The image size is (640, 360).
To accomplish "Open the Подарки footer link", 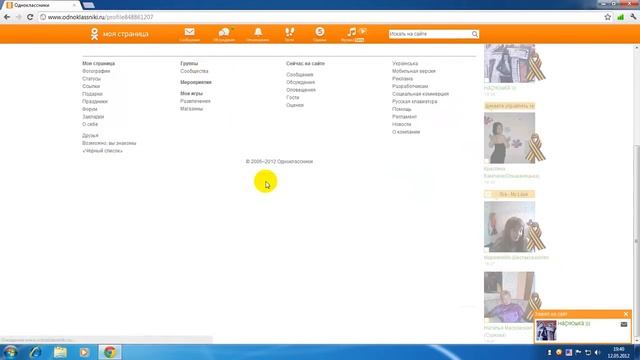I will [x=92, y=94].
